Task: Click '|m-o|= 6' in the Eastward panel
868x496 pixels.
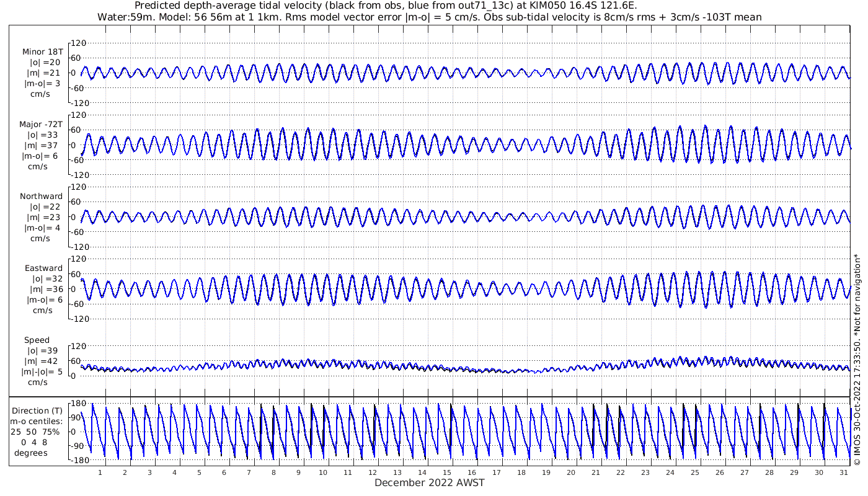Action: 45,299
